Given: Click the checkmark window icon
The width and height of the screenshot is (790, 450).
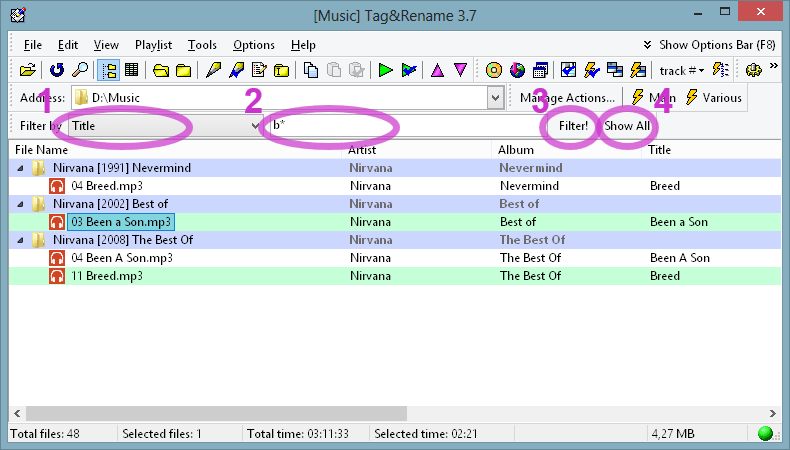Looking at the screenshot, I should click(x=568, y=70).
